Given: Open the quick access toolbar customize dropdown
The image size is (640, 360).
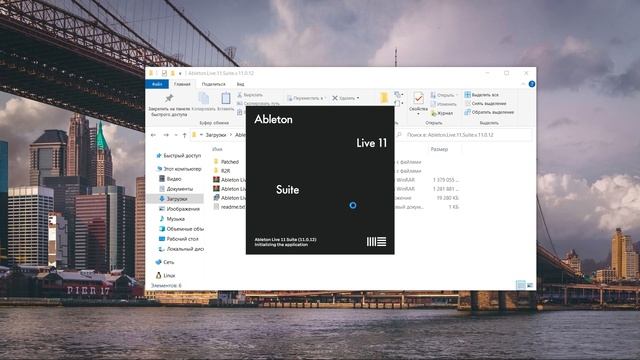Looking at the screenshot, I should (180, 73).
